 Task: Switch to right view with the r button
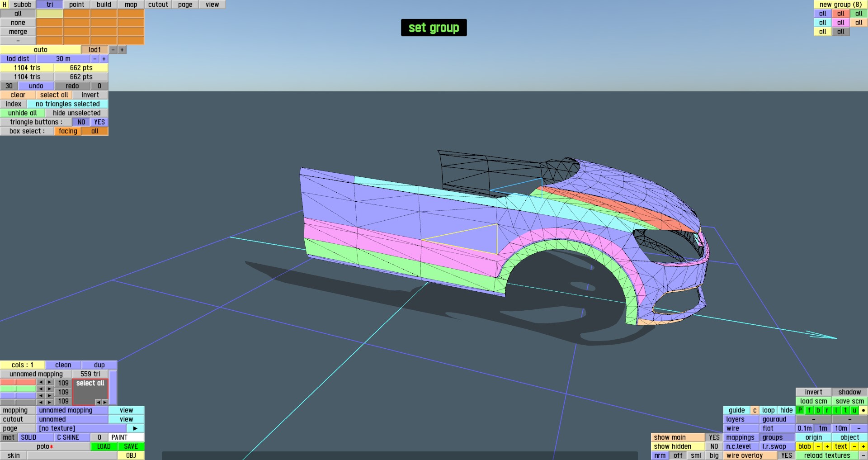pos(827,410)
